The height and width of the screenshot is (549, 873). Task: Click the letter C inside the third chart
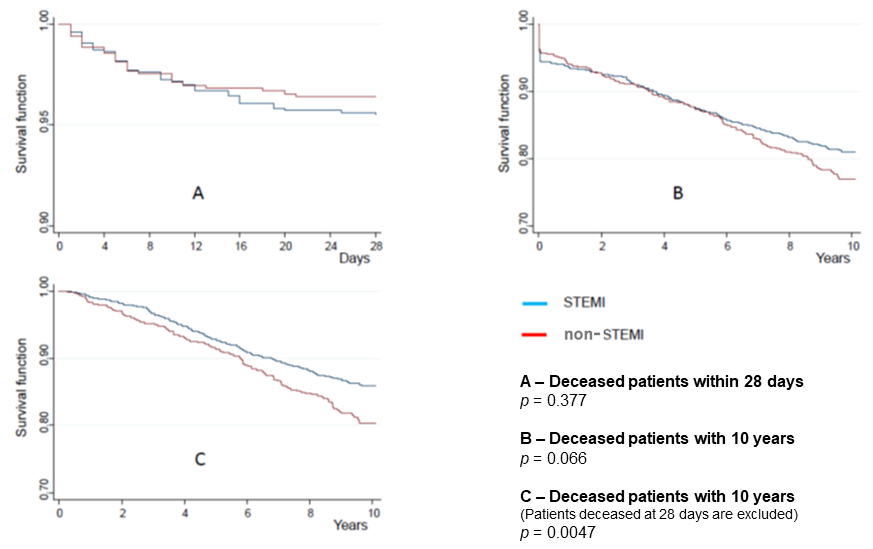(199, 459)
